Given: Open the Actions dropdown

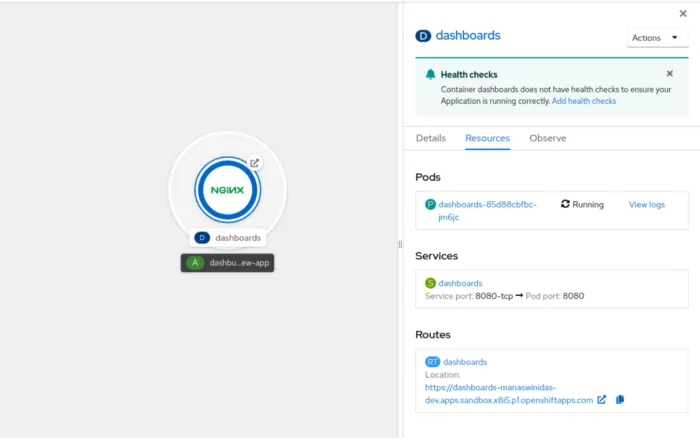Looking at the screenshot, I should [657, 38].
